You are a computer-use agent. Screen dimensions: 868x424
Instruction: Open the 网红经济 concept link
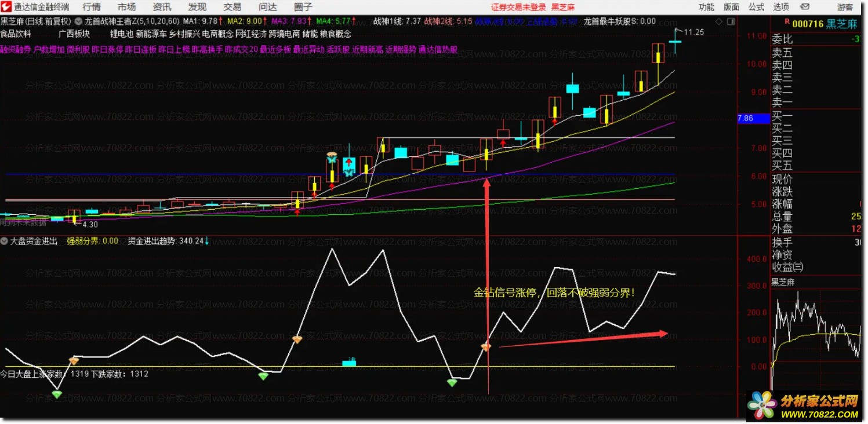click(250, 34)
